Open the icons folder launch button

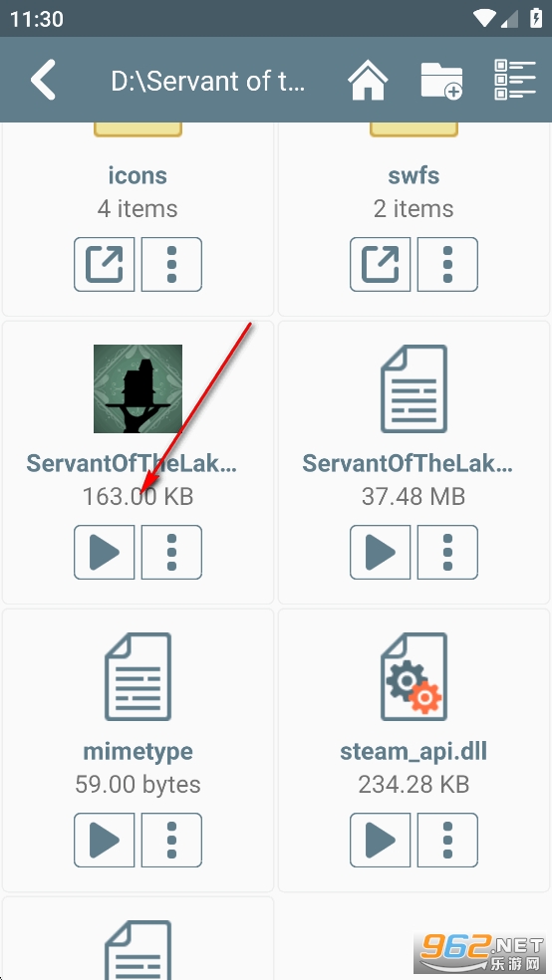pos(105,264)
